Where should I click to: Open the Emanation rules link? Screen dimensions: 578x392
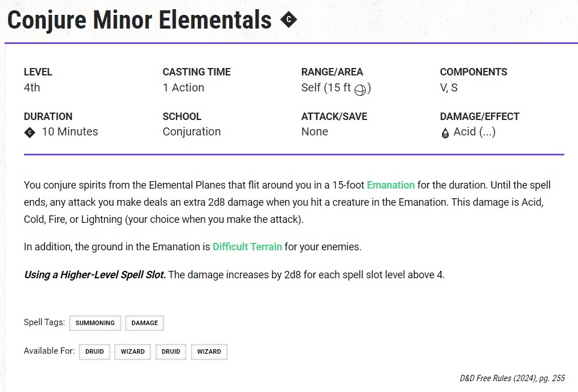point(390,185)
